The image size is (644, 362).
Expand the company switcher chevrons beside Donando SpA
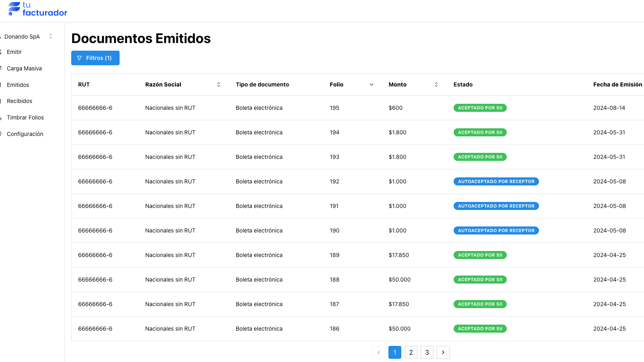pos(50,36)
